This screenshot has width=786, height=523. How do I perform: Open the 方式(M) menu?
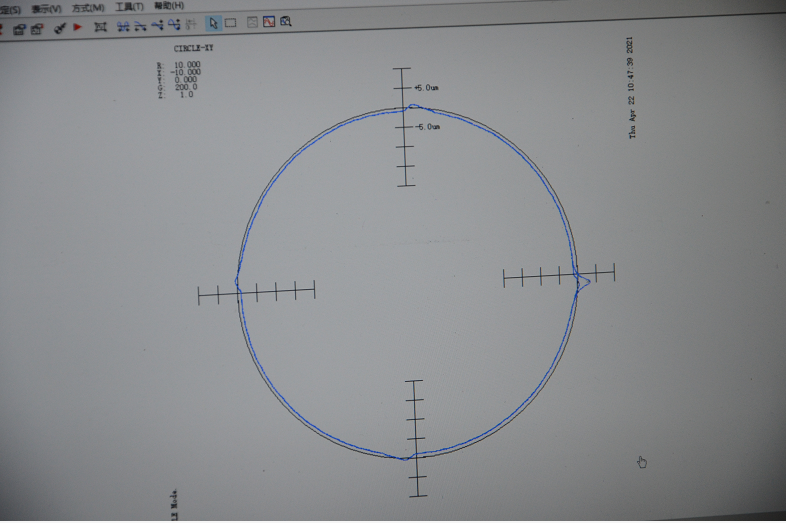pos(88,8)
